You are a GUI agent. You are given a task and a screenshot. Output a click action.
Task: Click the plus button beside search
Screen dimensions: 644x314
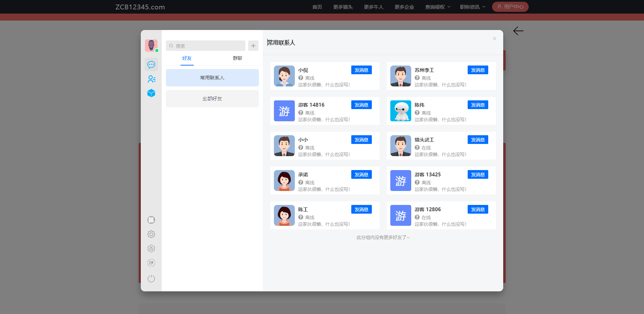pos(253,46)
